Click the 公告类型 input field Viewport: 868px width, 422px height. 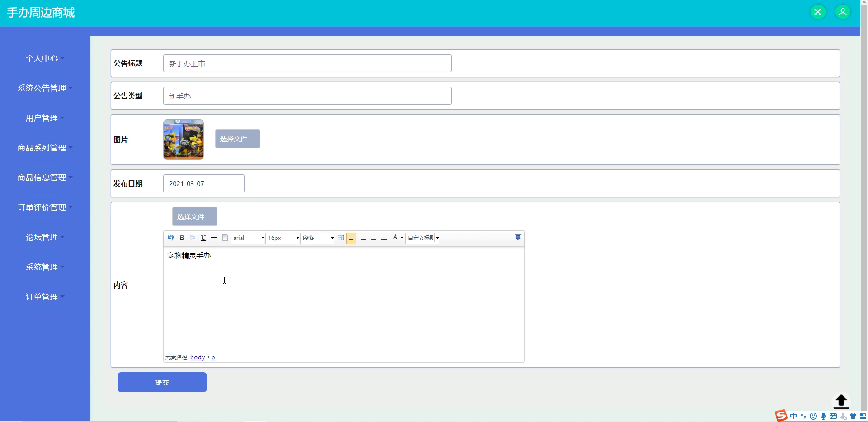pos(307,96)
